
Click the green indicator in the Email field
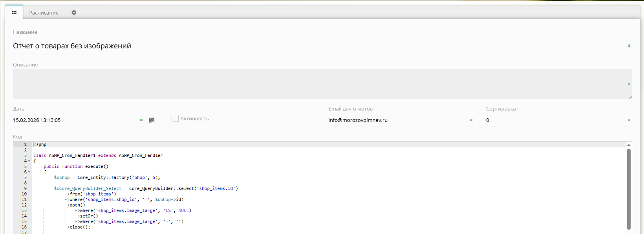471,120
